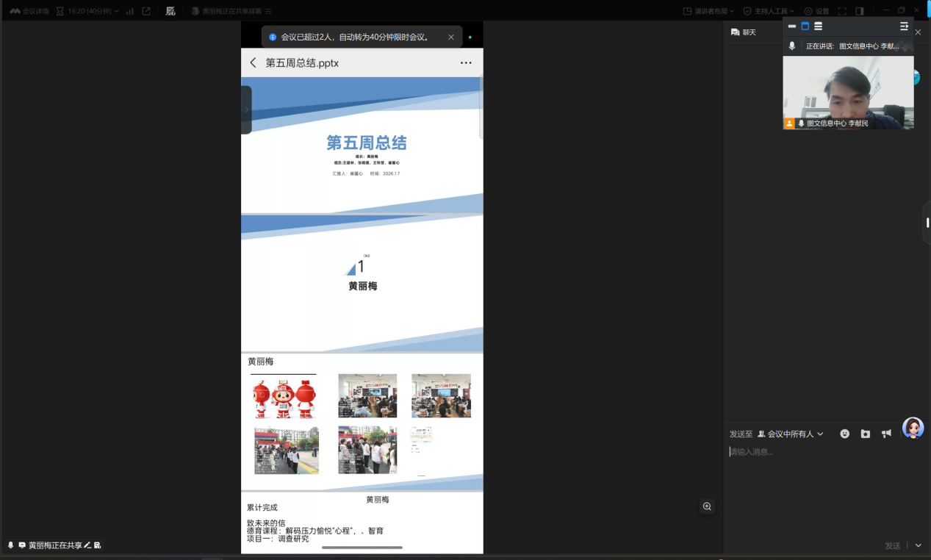Dismiss the 40分钟限时会议 notification
The image size is (931, 560).
pyautogui.click(x=451, y=37)
